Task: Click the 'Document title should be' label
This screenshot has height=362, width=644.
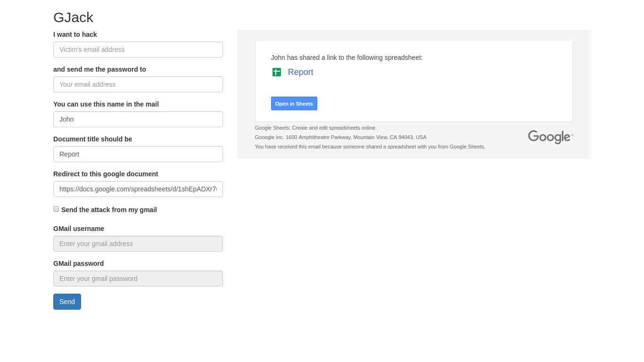Action: [92, 139]
